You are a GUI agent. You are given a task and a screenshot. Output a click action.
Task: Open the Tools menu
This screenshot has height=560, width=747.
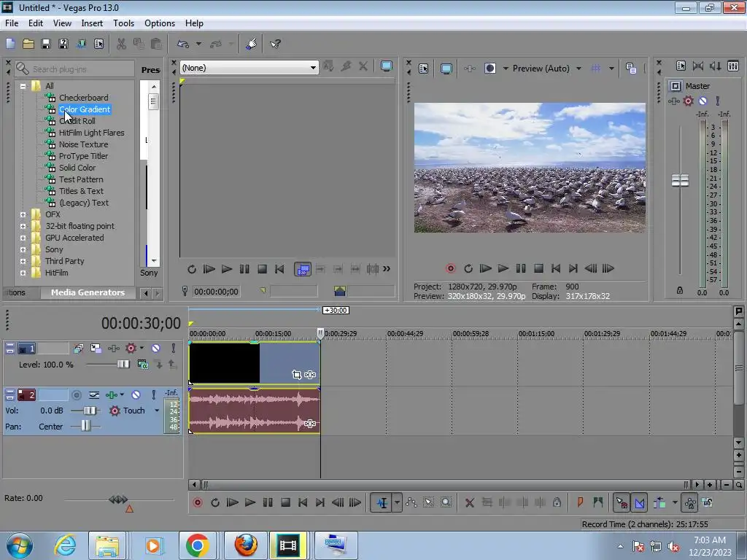(123, 23)
